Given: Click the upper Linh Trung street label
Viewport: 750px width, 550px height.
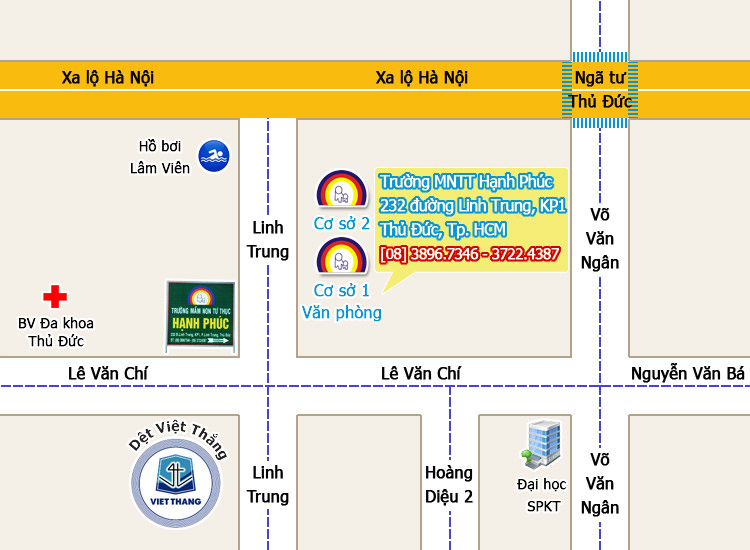Looking at the screenshot, I should point(268,240).
